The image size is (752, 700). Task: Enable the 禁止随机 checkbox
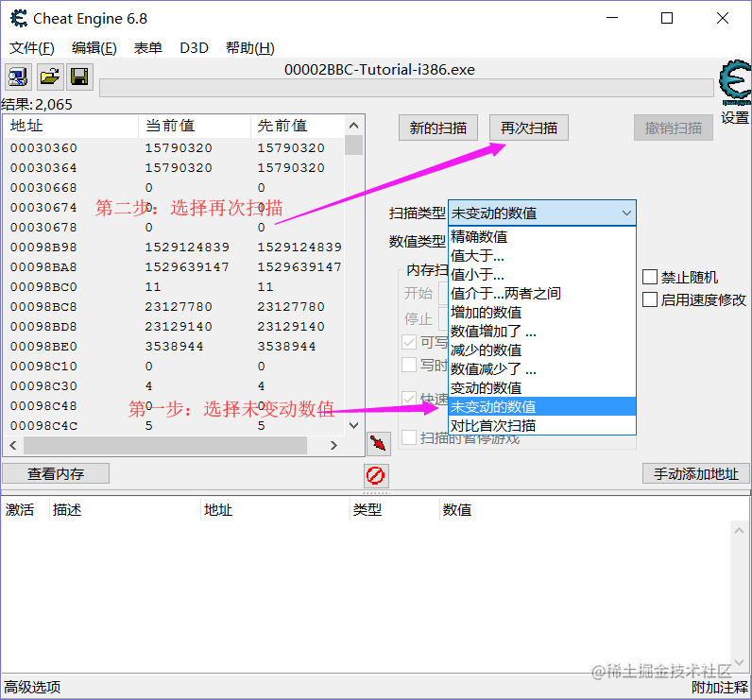(650, 277)
